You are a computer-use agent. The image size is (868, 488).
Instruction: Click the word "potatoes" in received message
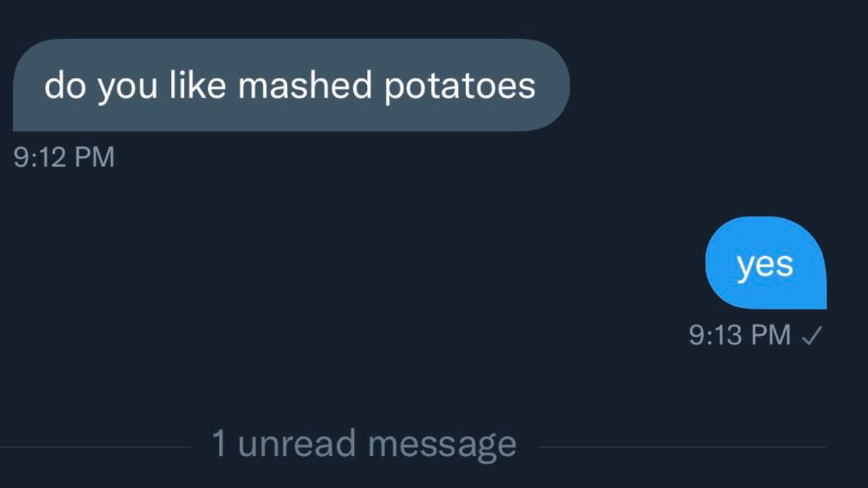point(460,87)
